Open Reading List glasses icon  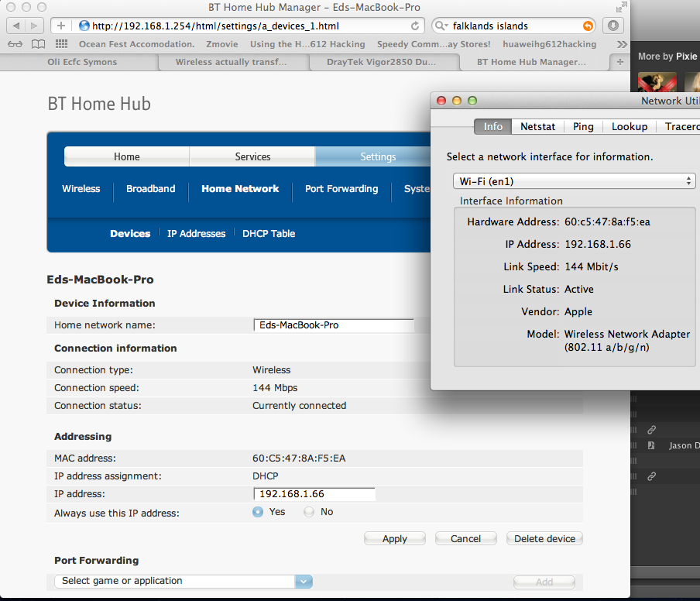(x=15, y=44)
